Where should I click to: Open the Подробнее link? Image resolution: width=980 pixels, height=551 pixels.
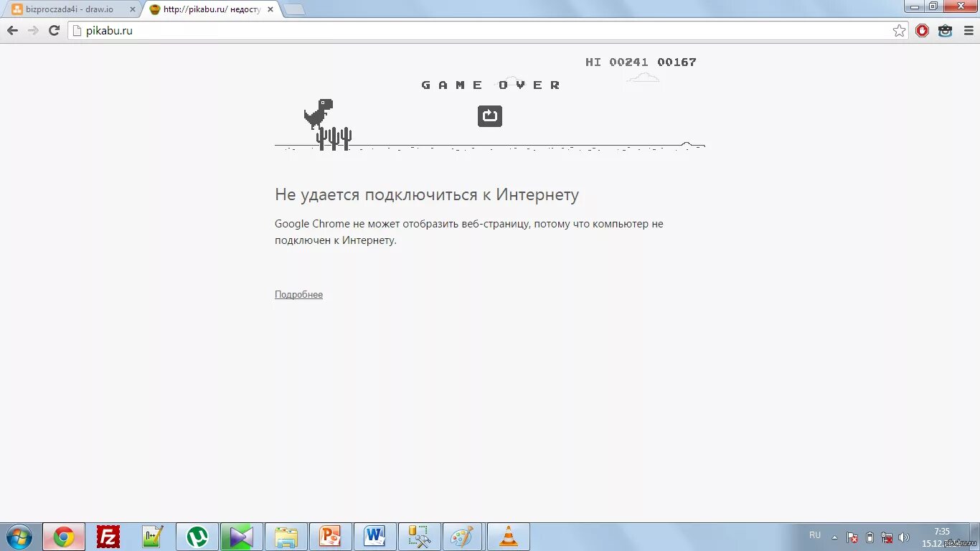click(298, 295)
